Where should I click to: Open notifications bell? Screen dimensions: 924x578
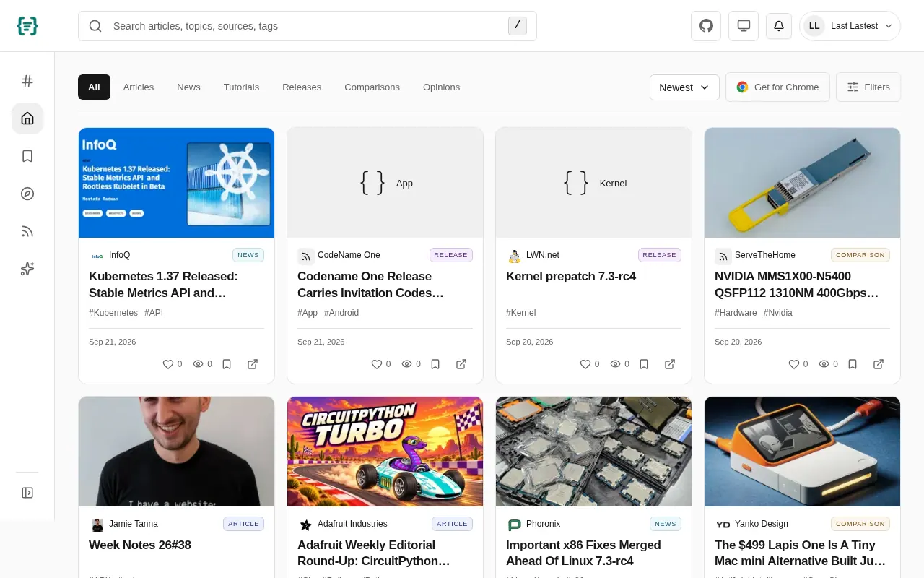pos(779,26)
